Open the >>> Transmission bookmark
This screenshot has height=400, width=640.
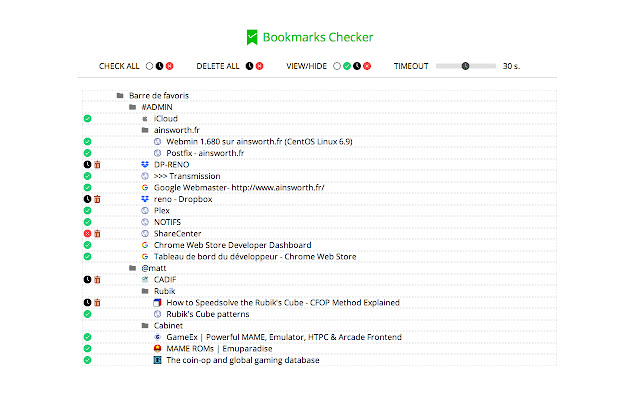click(x=187, y=176)
